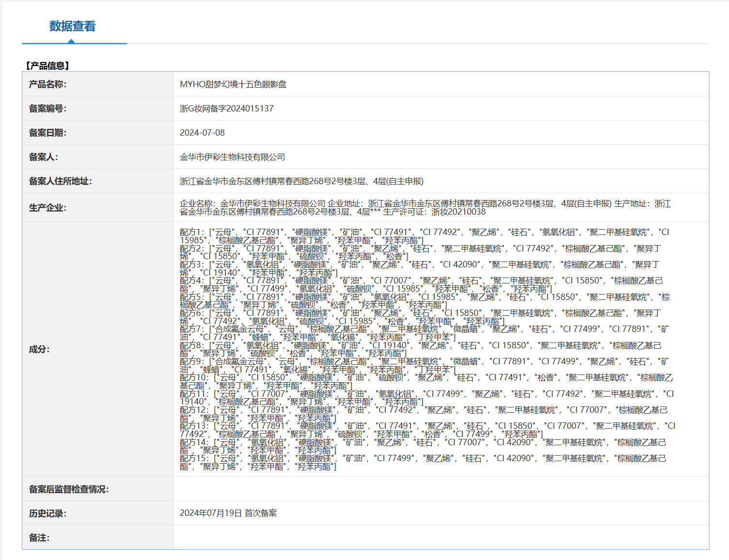This screenshot has height=560, width=729.
Task: Click the 【产品信息】 section heading
Action: pos(47,65)
